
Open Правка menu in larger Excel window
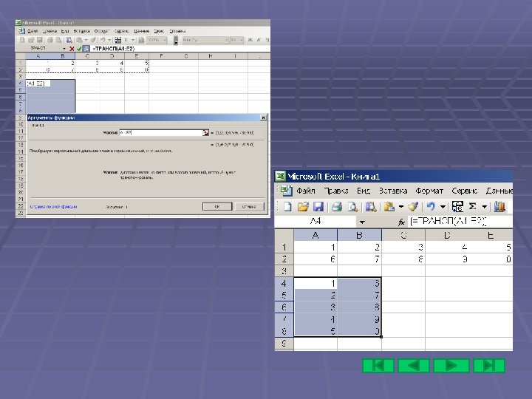click(x=336, y=191)
